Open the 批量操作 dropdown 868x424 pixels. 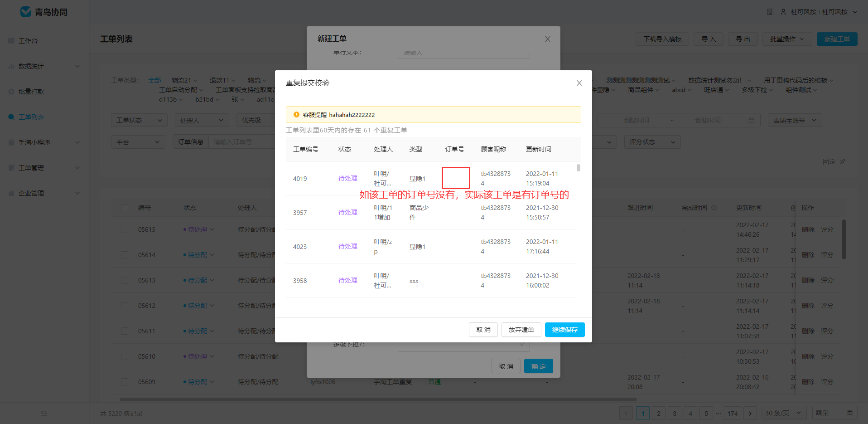coord(787,39)
